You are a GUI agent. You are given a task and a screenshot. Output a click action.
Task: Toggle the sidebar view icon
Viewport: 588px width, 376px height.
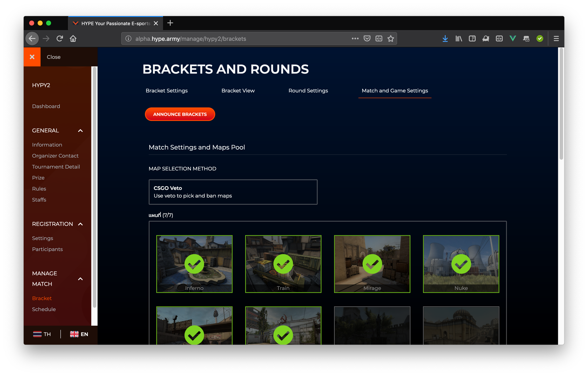472,39
